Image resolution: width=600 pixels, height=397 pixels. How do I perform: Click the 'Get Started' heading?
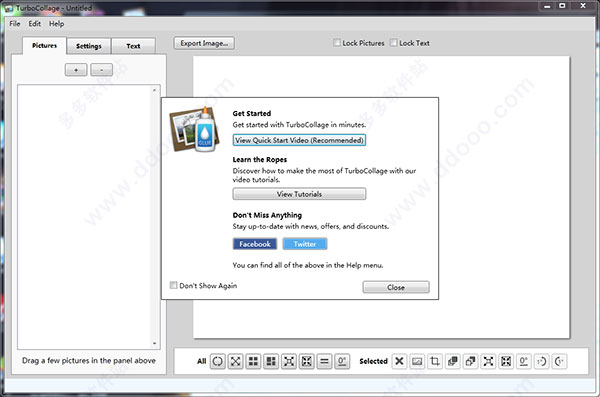pyautogui.click(x=252, y=113)
